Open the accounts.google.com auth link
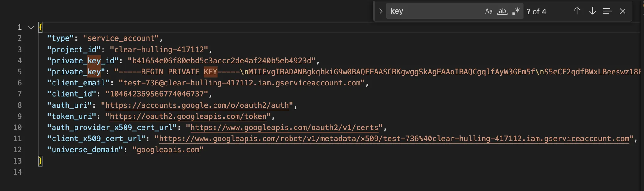 197,105
